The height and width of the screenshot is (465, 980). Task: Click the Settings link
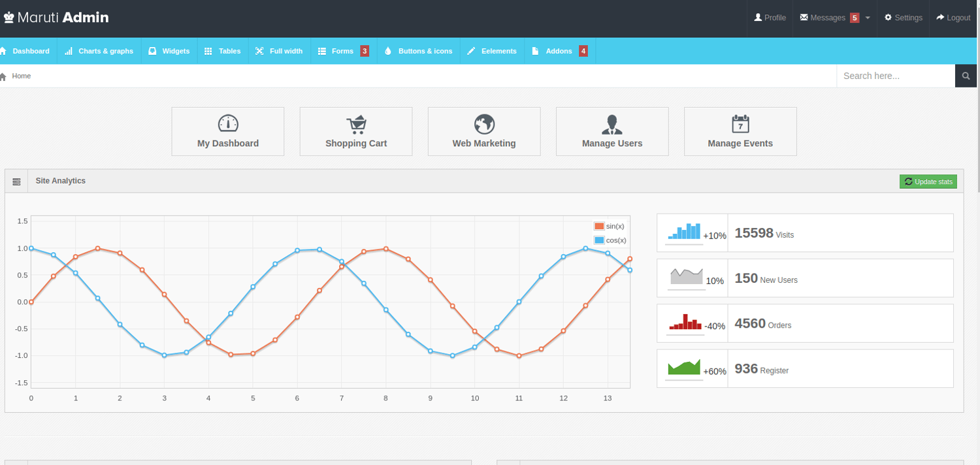(x=904, y=18)
